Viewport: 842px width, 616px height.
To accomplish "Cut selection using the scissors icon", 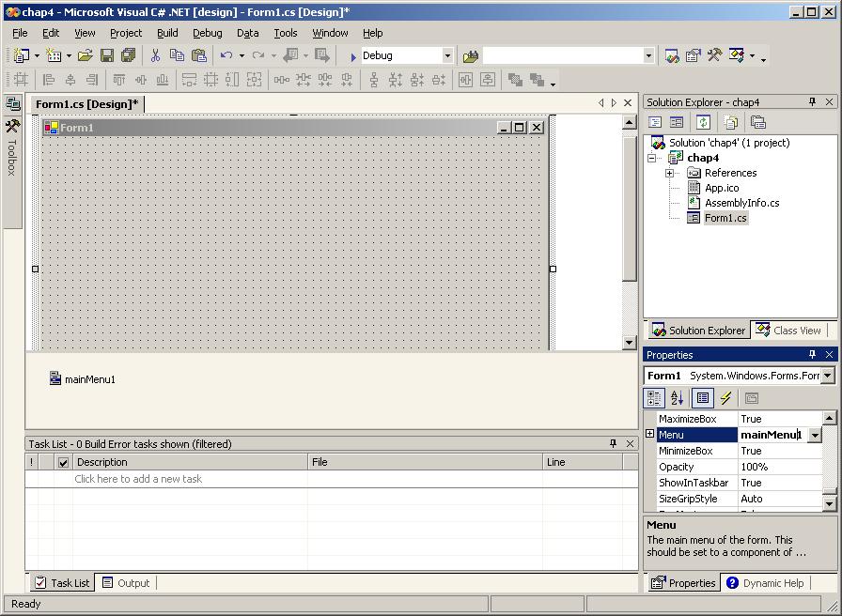I will click(x=155, y=55).
